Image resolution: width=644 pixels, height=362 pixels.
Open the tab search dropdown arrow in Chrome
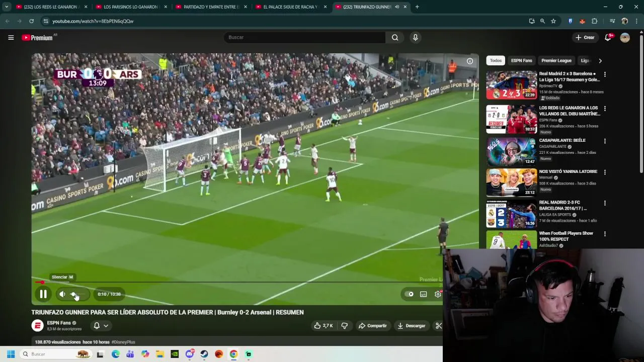click(7, 7)
